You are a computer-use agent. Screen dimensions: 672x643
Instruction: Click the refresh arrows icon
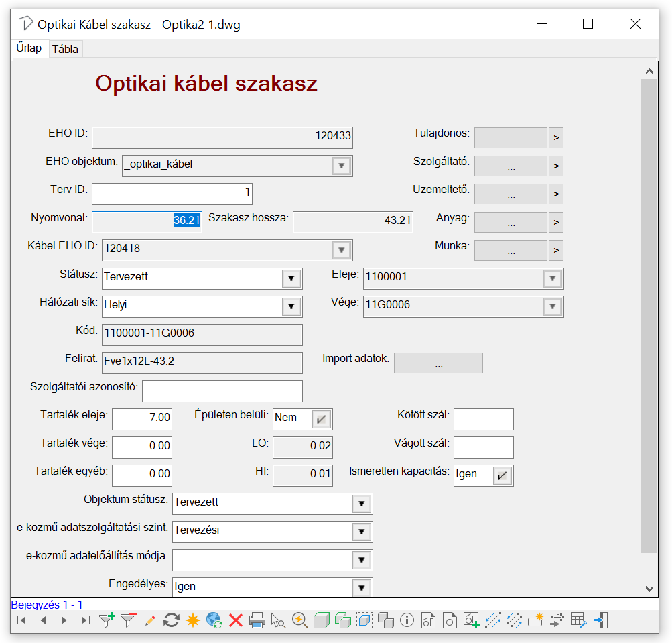coord(172,620)
